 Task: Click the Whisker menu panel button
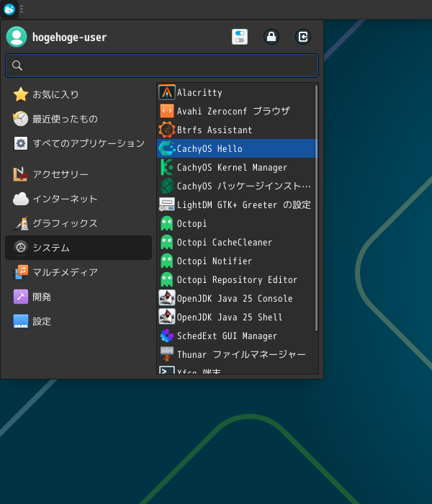point(9,9)
